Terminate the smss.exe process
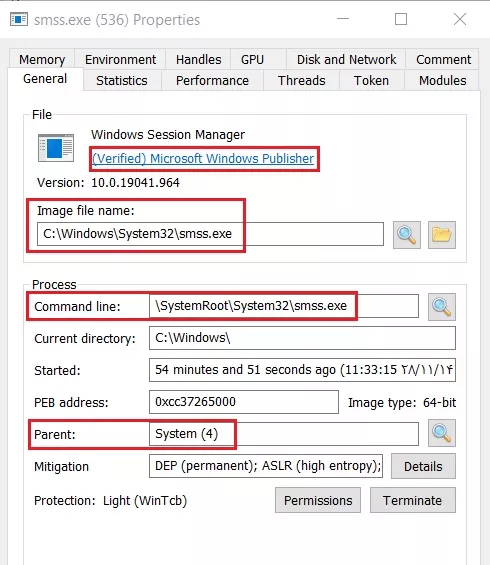Image resolution: width=490 pixels, height=565 pixels. pyautogui.click(x=413, y=500)
